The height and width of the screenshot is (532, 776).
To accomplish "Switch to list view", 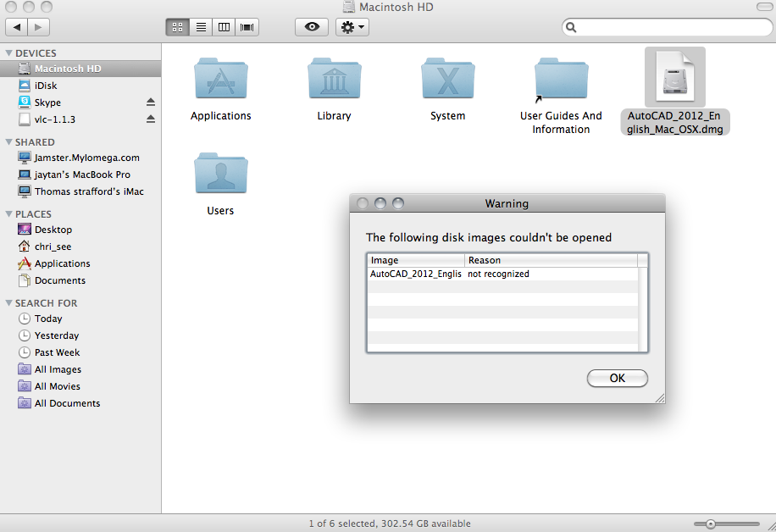I will click(x=201, y=27).
